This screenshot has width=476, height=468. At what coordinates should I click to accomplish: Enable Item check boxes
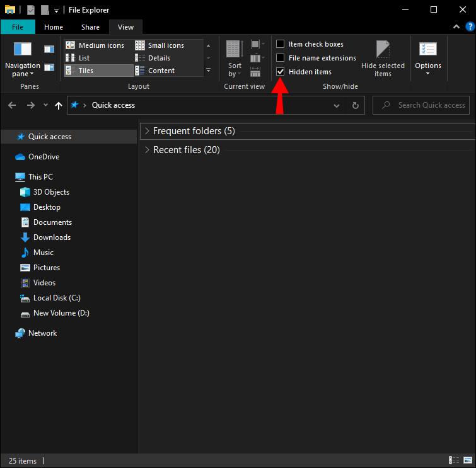[280, 44]
